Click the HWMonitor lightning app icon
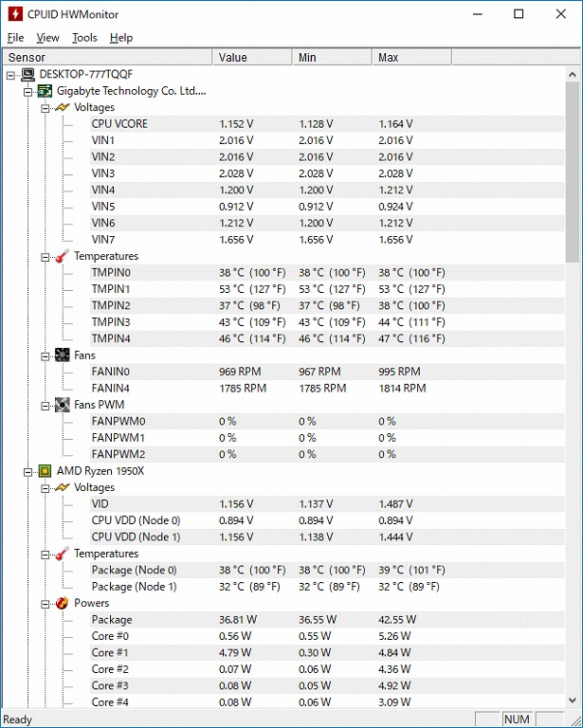The image size is (583, 728). pos(15,14)
